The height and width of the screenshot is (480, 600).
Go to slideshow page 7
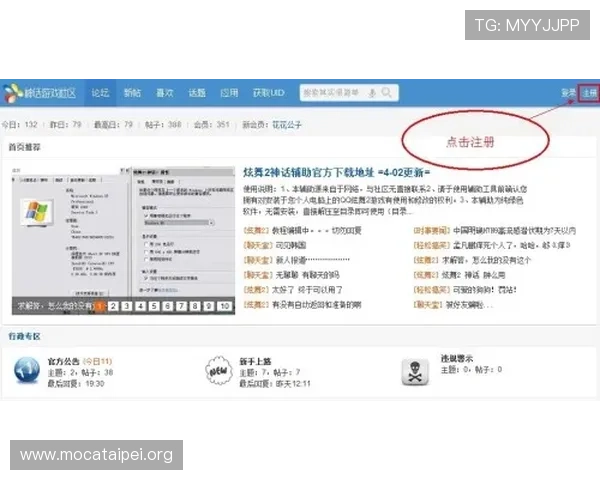coord(181,306)
